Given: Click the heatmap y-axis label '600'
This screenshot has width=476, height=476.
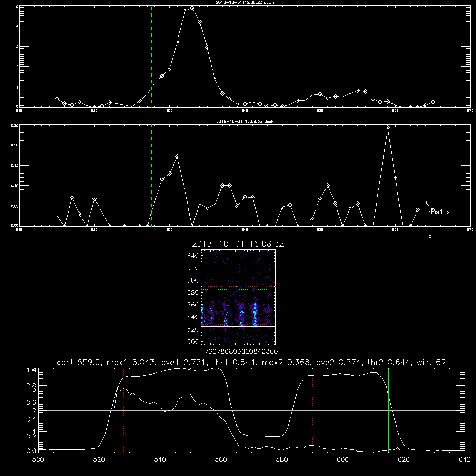Looking at the screenshot, I should click(193, 280).
